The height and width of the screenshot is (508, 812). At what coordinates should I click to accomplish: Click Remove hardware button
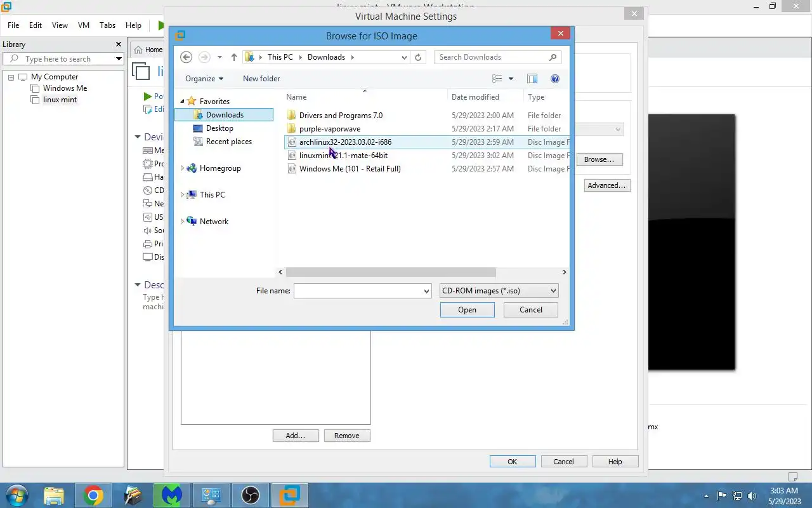pyautogui.click(x=346, y=436)
